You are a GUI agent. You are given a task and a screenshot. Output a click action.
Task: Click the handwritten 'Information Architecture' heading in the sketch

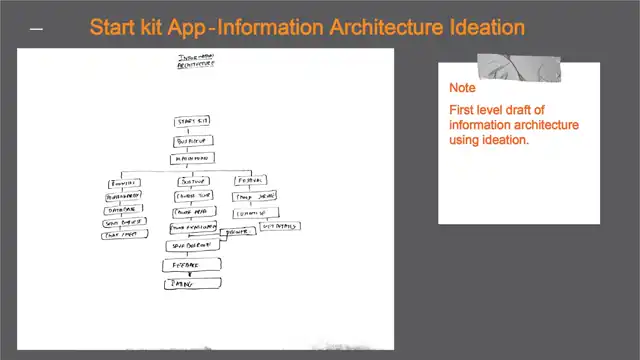click(196, 61)
